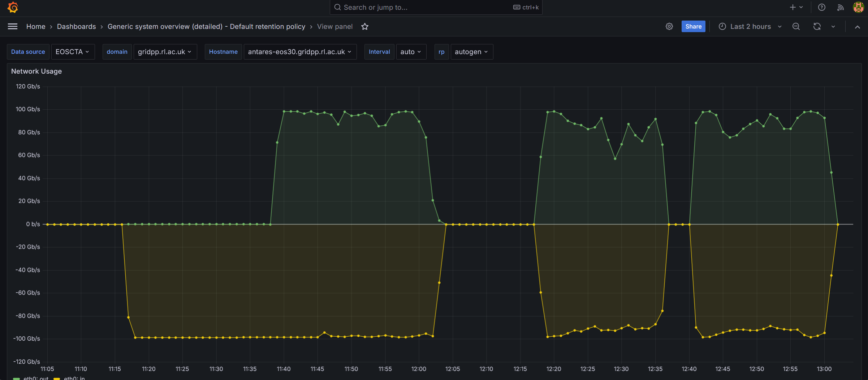This screenshot has width=868, height=380.
Task: Open the hamburger navigation menu
Action: [x=13, y=26]
